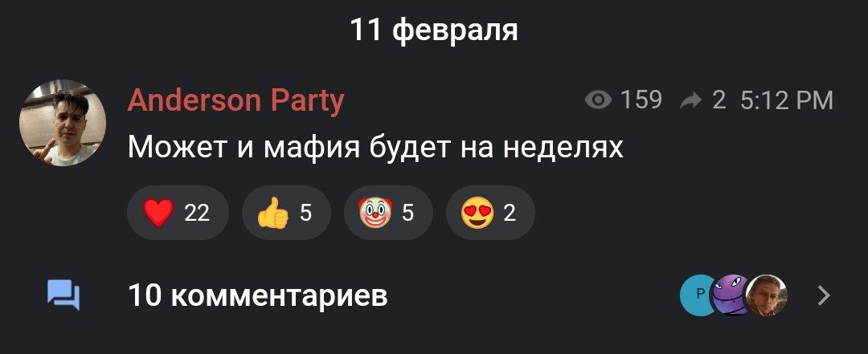Click the forwards count number 2
Viewport: 868px width, 354px height.
coord(719,100)
